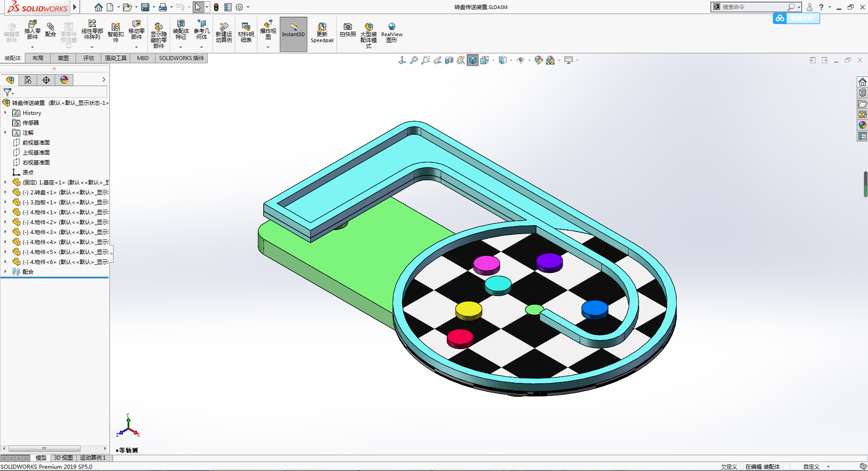Image resolution: width=868 pixels, height=471 pixels.
Task: Open the FeatureManager design tree tab
Action: 10,80
